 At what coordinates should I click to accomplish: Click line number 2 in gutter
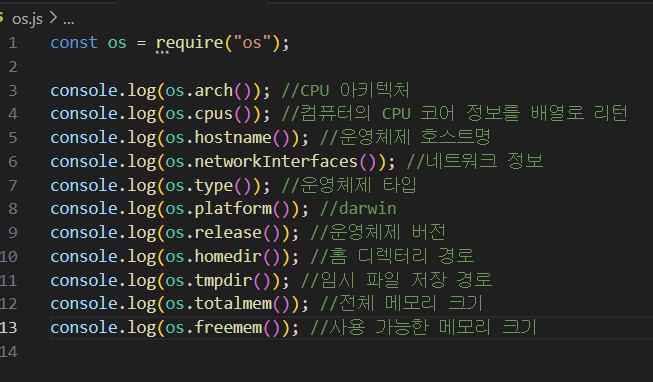pos(12,67)
